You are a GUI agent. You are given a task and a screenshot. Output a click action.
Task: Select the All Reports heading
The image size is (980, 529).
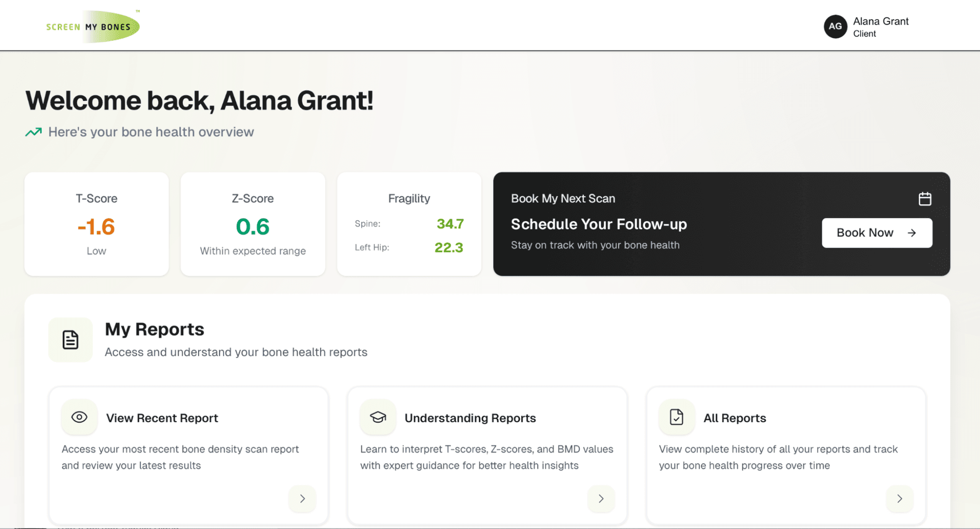pyautogui.click(x=734, y=418)
